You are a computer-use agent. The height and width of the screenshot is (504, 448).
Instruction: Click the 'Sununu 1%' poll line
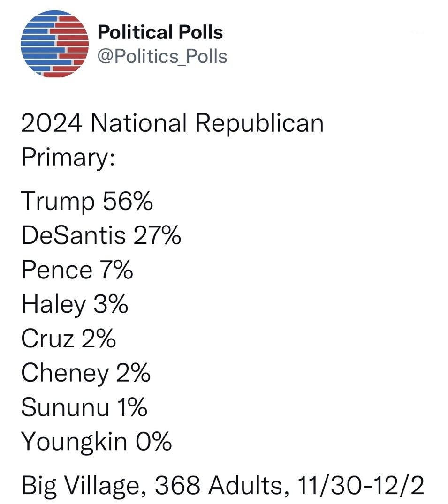point(84,407)
